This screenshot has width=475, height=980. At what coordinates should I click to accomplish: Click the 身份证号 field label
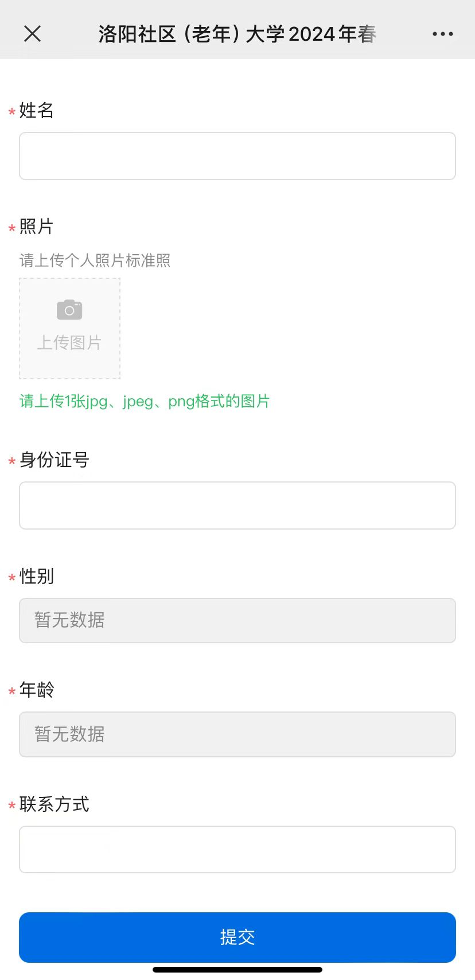pyautogui.click(x=54, y=460)
